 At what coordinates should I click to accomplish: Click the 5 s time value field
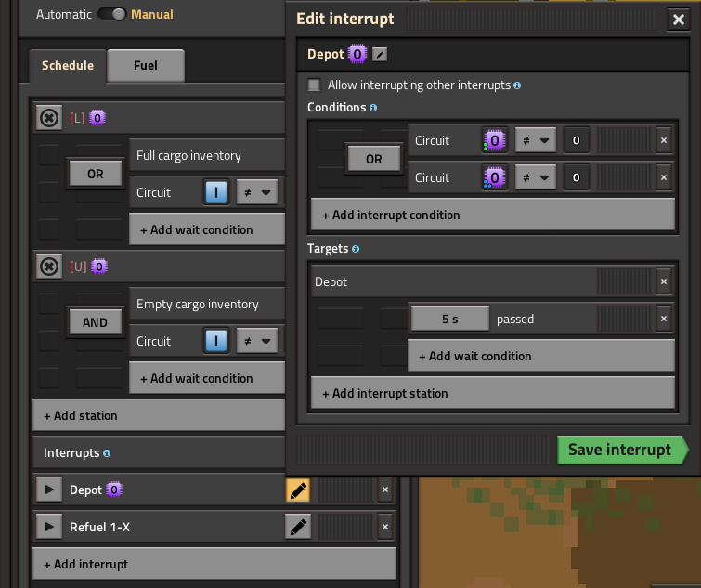click(x=449, y=319)
